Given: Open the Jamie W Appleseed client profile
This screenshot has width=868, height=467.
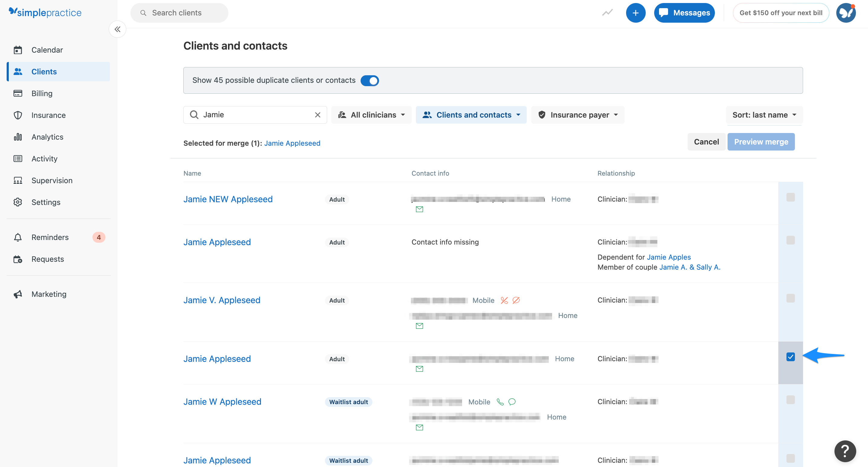Looking at the screenshot, I should (222, 401).
